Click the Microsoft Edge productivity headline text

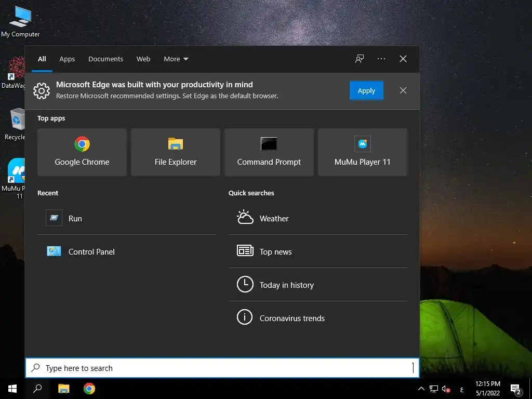click(154, 85)
